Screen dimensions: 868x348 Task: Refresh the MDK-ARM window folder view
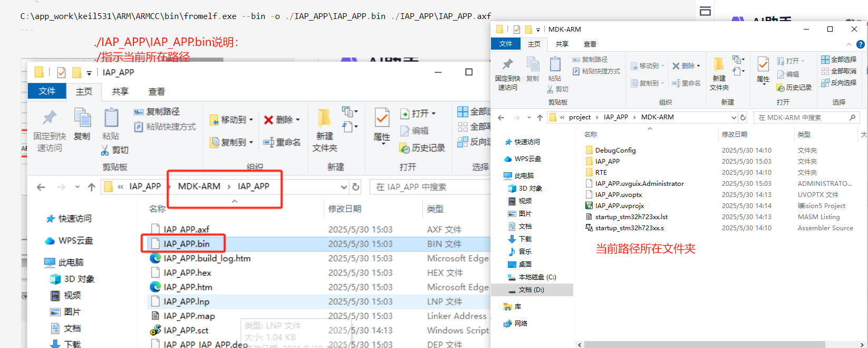(743, 117)
